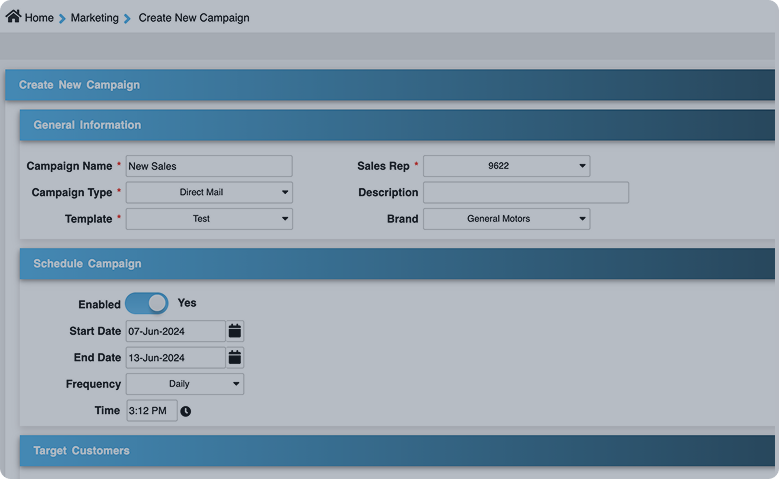The image size is (779, 479).
Task: Expand the Template dropdown
Action: click(209, 219)
